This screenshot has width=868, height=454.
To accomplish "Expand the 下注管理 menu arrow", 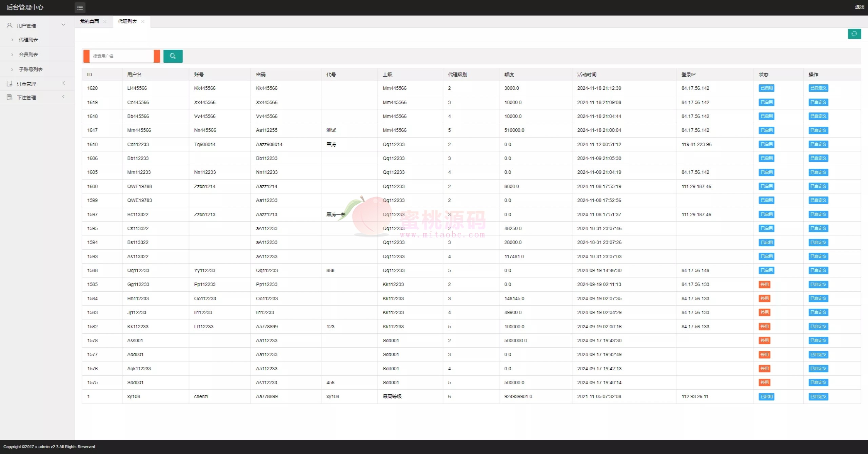I will coord(63,97).
